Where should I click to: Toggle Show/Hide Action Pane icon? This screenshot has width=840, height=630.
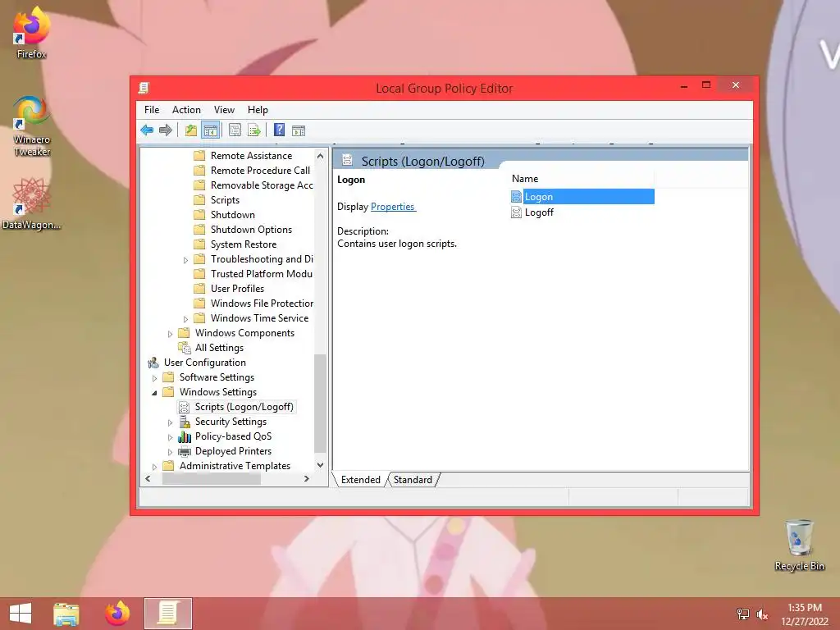coord(299,130)
